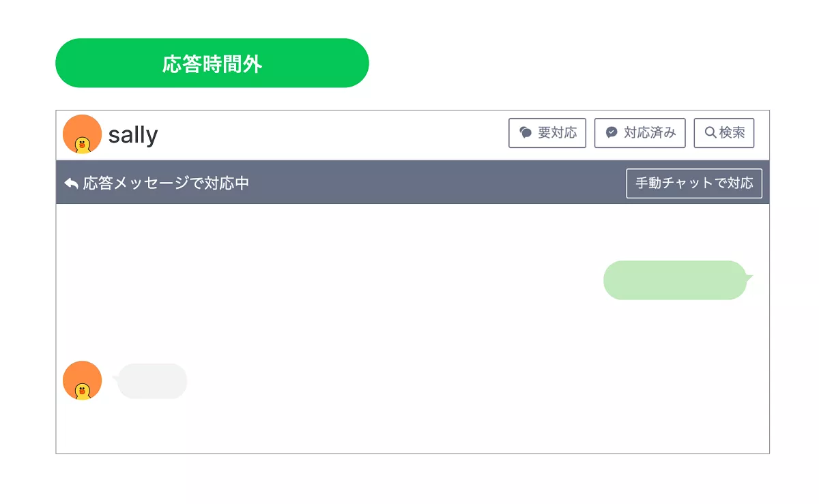This screenshot has height=504, width=819.
Task: Mark the chat as 要対応
Action: pyautogui.click(x=547, y=133)
